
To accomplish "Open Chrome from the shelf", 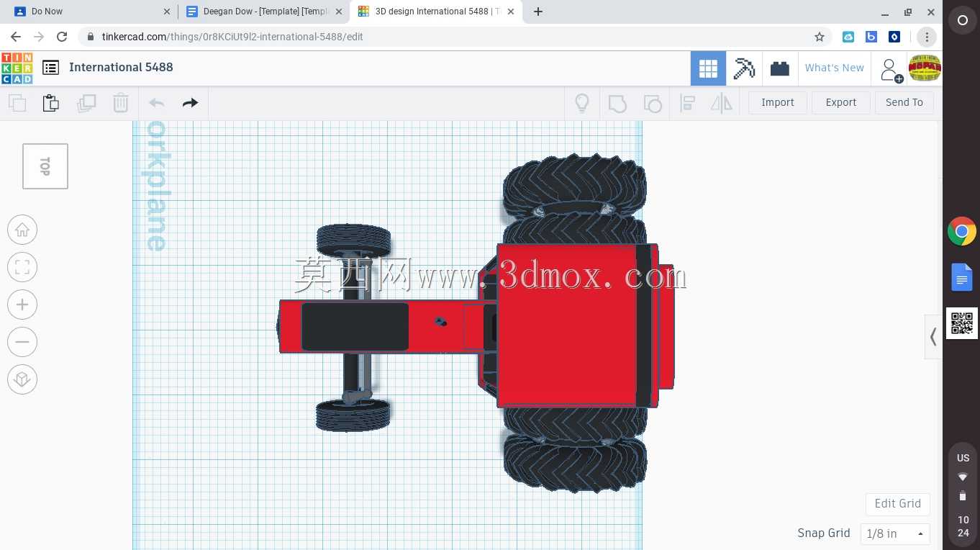I will 962,232.
